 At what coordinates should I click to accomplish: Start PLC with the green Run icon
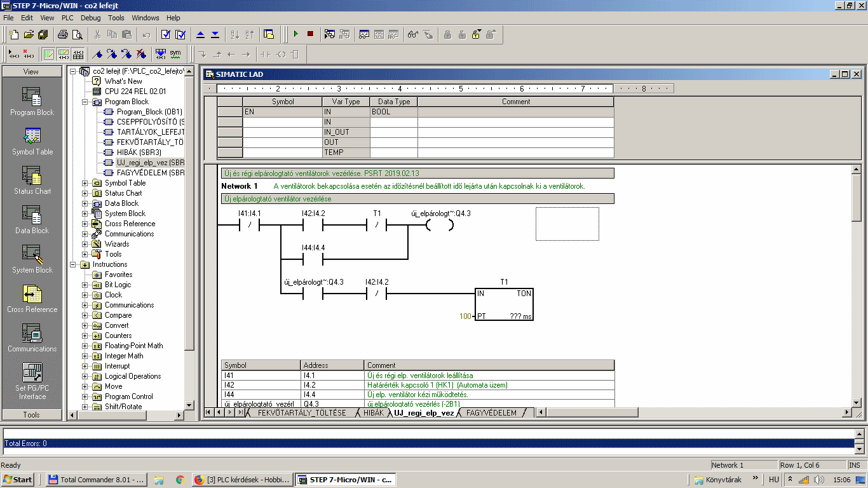click(x=295, y=34)
